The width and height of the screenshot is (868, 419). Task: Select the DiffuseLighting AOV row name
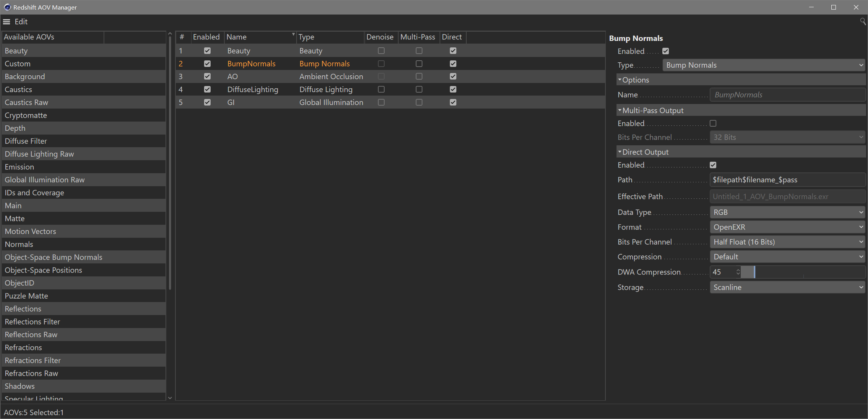coord(253,89)
